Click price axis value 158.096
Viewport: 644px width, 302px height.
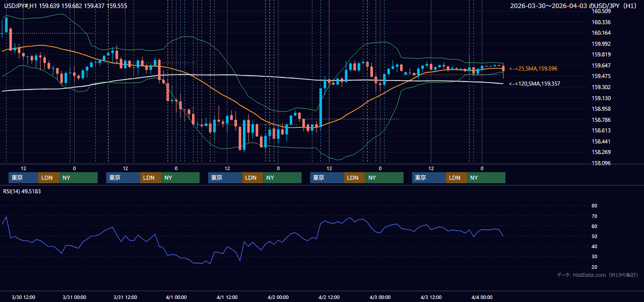(601, 163)
